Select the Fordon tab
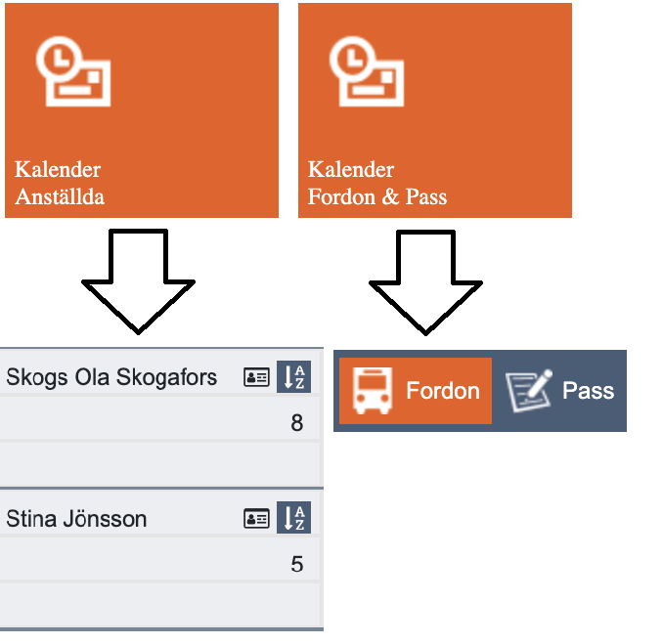Screen dimensions: 662x644 [x=416, y=391]
